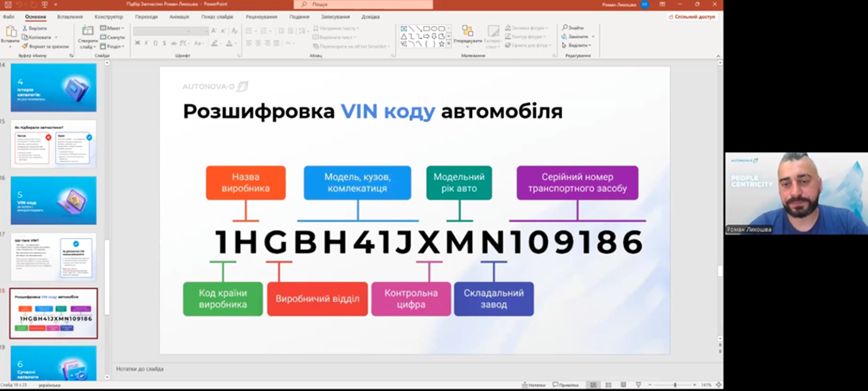The height and width of the screenshot is (391, 868).
Task: Click the Paste (Вставити) icon
Action: 10,31
